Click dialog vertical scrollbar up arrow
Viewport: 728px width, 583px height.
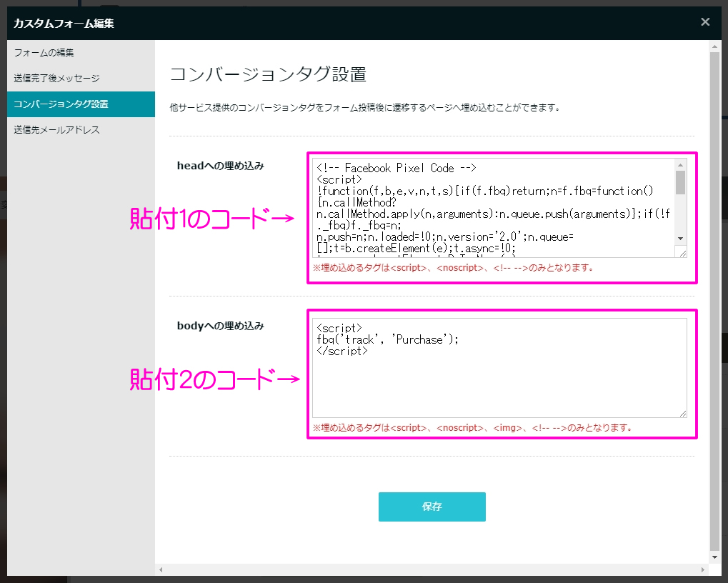pos(715,46)
